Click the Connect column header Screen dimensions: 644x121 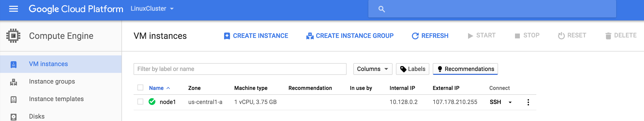(x=499, y=88)
